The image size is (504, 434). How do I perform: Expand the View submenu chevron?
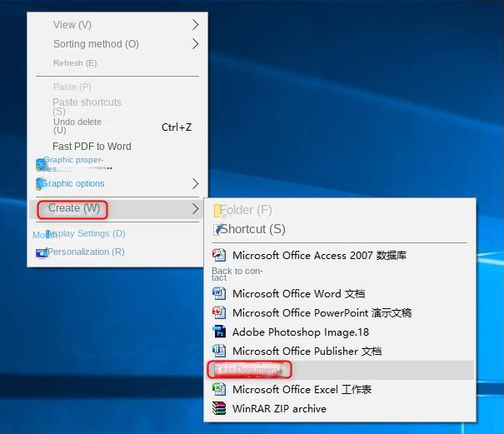(195, 25)
